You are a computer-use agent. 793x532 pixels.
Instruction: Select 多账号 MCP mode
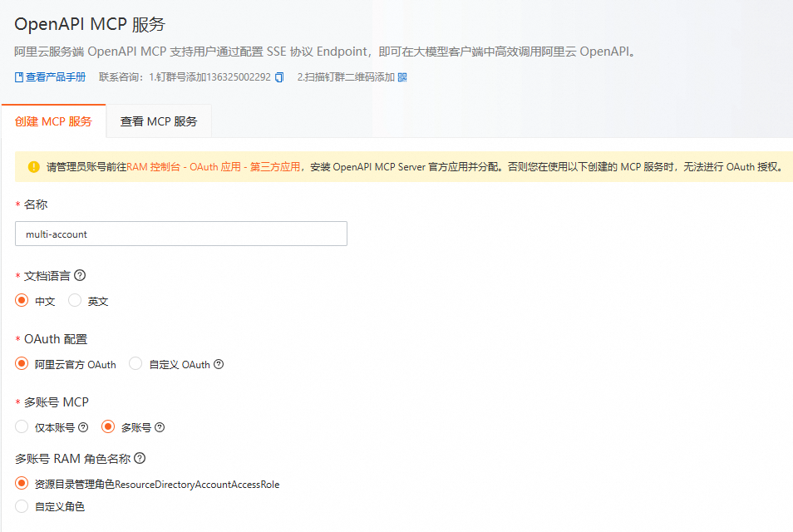[x=108, y=426]
